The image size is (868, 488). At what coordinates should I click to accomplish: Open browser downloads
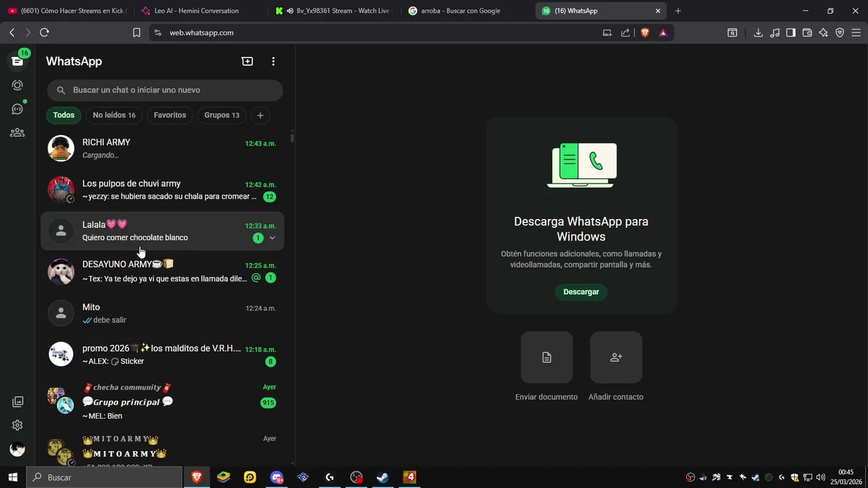tap(758, 33)
